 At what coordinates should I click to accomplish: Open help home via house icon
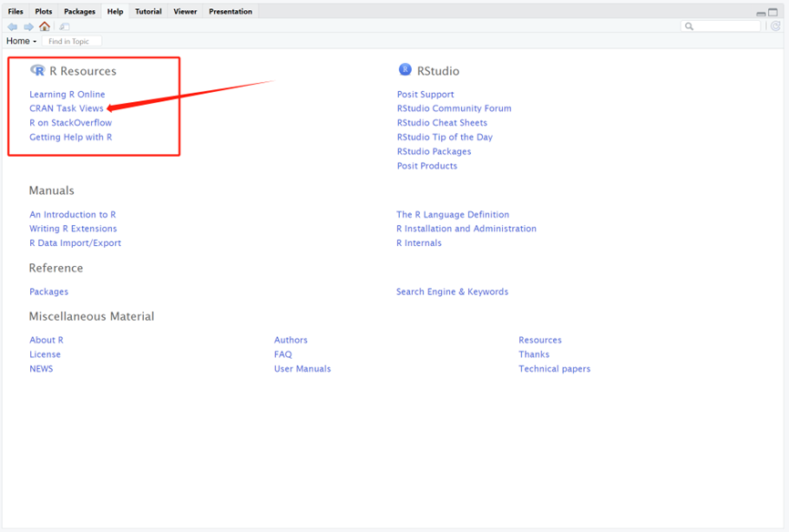[45, 26]
